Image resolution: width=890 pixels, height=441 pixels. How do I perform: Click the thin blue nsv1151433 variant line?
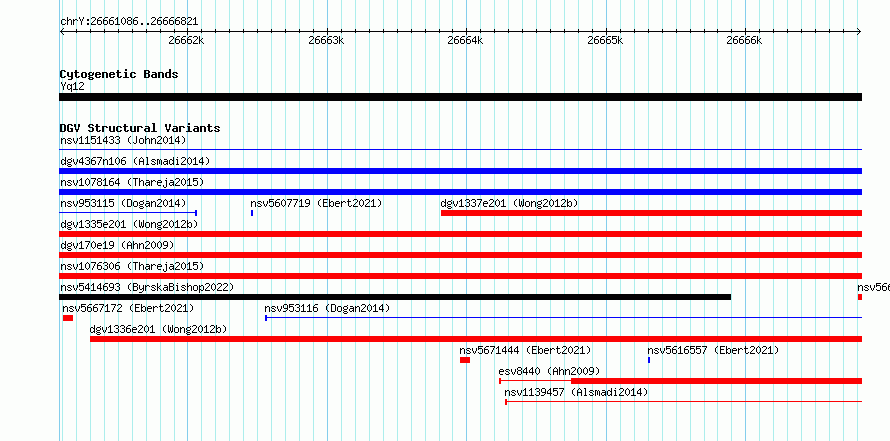460,150
